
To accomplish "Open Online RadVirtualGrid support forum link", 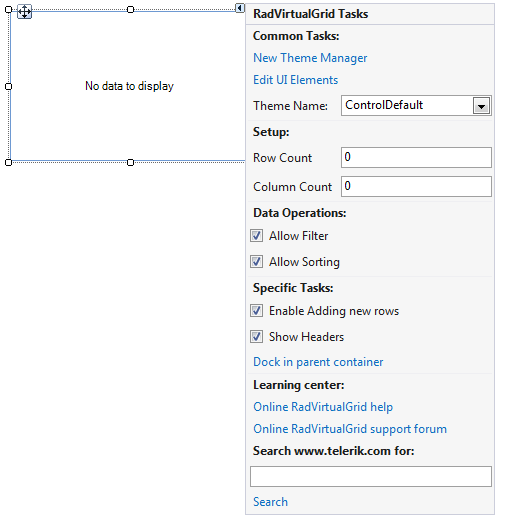I will pos(350,429).
